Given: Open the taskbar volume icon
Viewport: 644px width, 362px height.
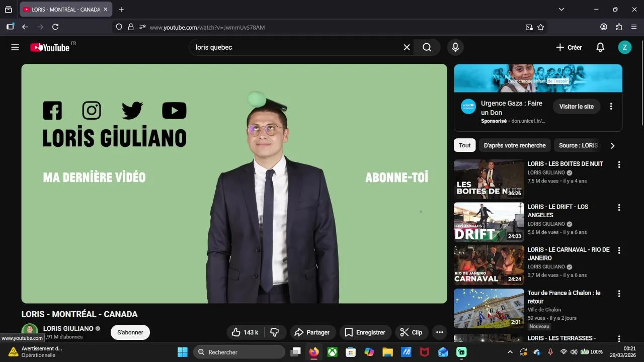Looking at the screenshot, I should click(574, 352).
